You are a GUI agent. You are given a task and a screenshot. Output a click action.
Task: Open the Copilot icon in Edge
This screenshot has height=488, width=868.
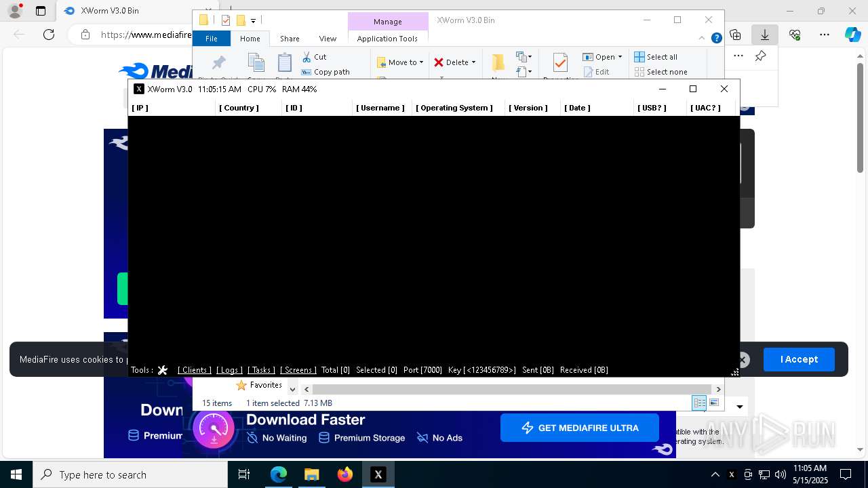tap(852, 35)
